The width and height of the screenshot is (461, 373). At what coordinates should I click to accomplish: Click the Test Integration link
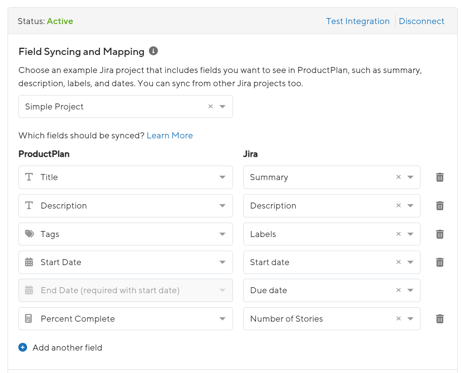click(x=358, y=21)
